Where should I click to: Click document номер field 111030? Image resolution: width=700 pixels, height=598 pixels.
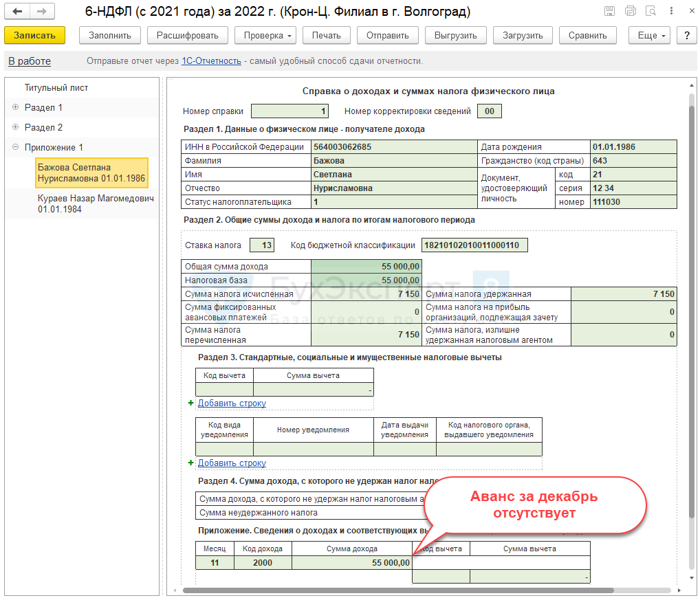click(633, 201)
